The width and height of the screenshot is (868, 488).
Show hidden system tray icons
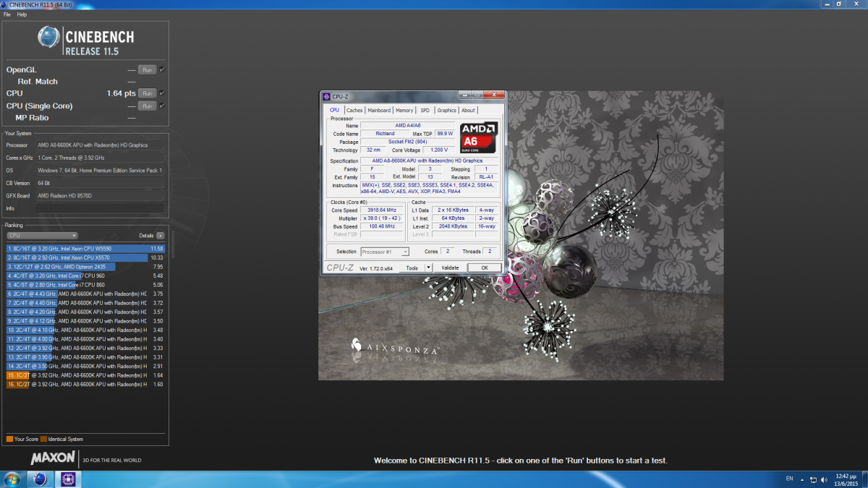pyautogui.click(x=803, y=479)
